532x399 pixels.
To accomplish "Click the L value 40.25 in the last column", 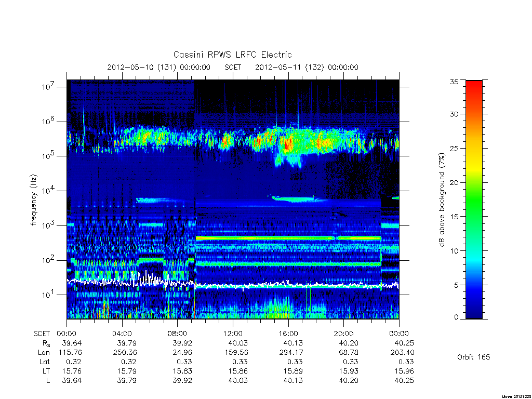I will tap(404, 380).
